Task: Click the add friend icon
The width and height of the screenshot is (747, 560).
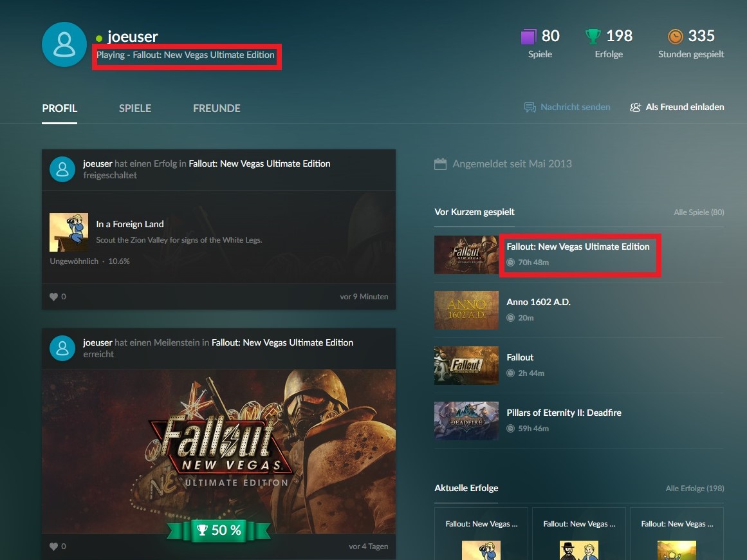Action: [x=635, y=107]
